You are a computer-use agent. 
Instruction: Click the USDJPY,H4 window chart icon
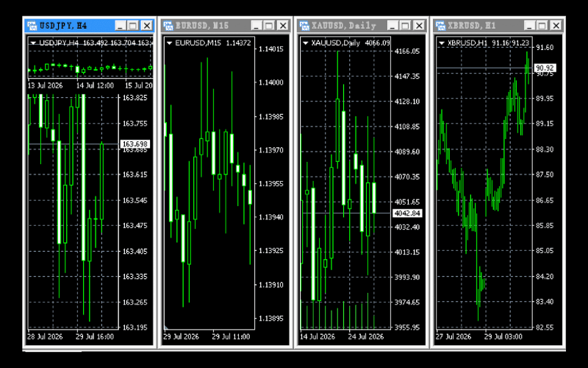point(32,26)
